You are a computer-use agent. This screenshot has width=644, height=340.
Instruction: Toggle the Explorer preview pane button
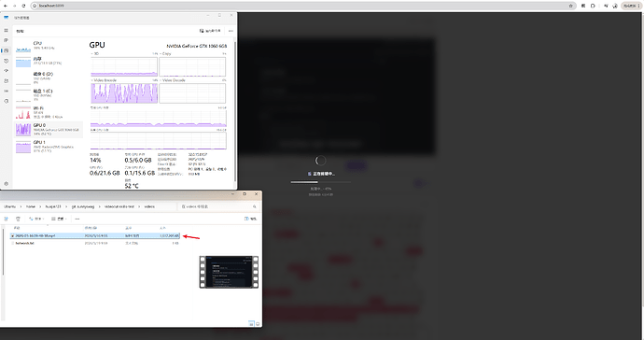pos(250,219)
